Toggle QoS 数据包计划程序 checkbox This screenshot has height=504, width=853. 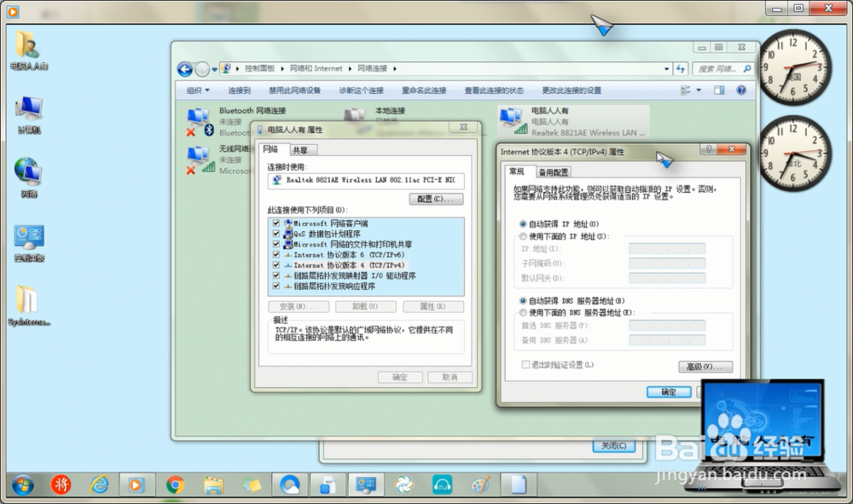click(x=276, y=234)
